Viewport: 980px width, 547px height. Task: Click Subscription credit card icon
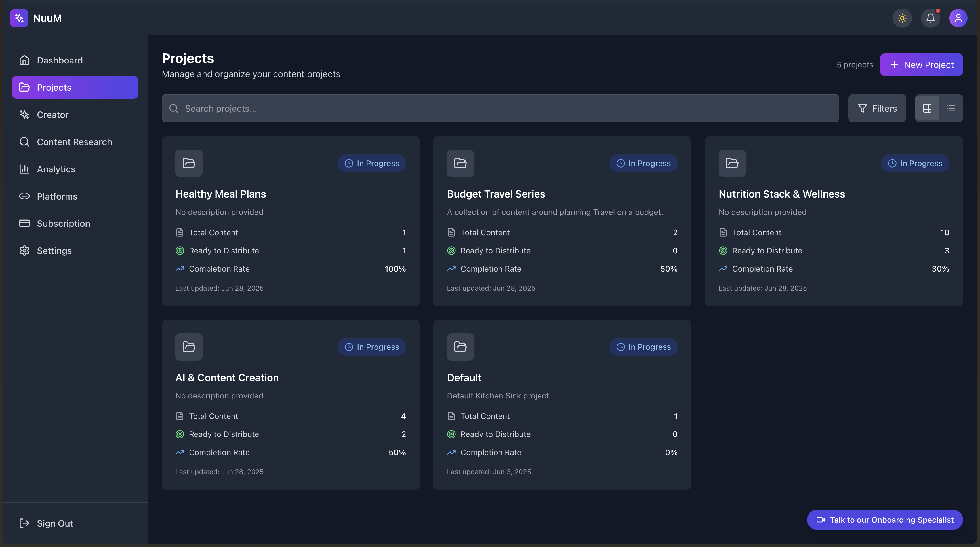point(24,223)
